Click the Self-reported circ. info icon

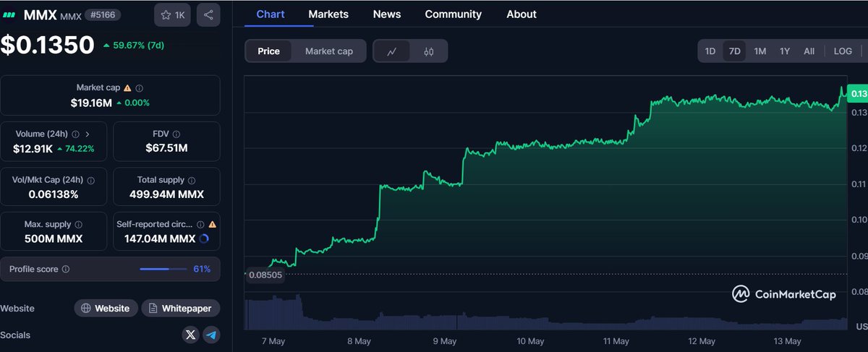click(200, 225)
